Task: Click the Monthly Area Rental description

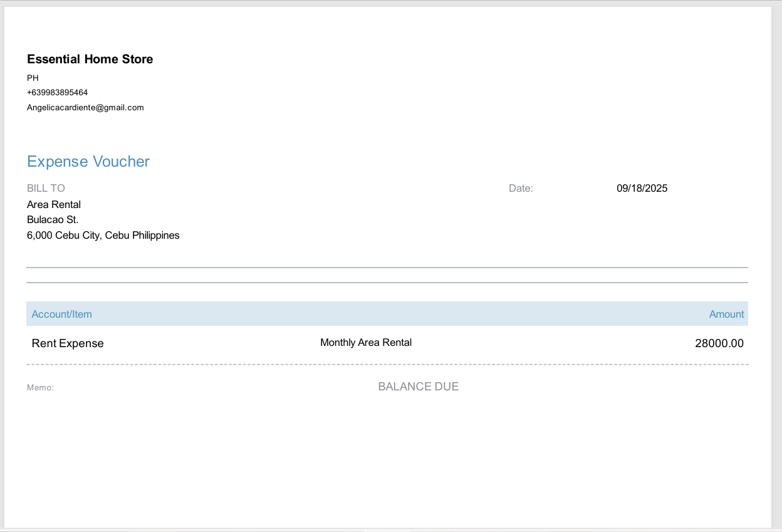Action: [366, 343]
